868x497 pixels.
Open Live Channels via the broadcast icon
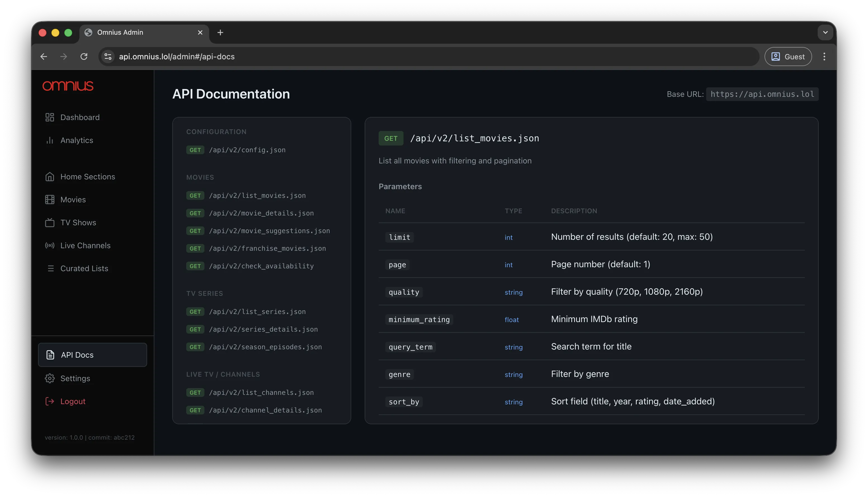(50, 245)
